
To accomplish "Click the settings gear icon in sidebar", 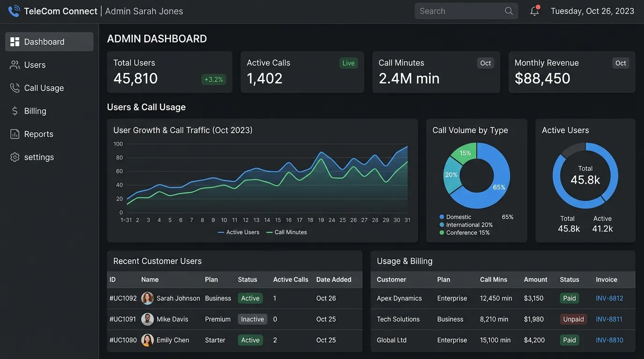I will point(15,157).
